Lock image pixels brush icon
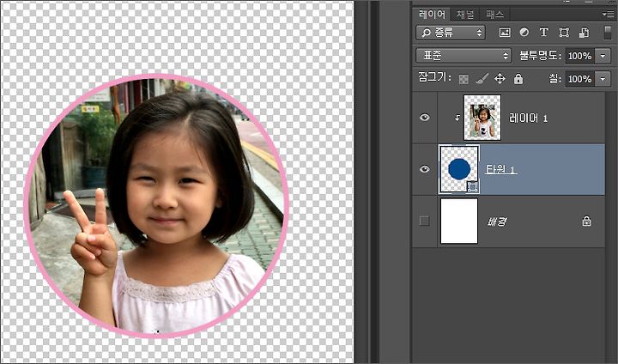Viewport: 618px width, 364px height. [482, 79]
